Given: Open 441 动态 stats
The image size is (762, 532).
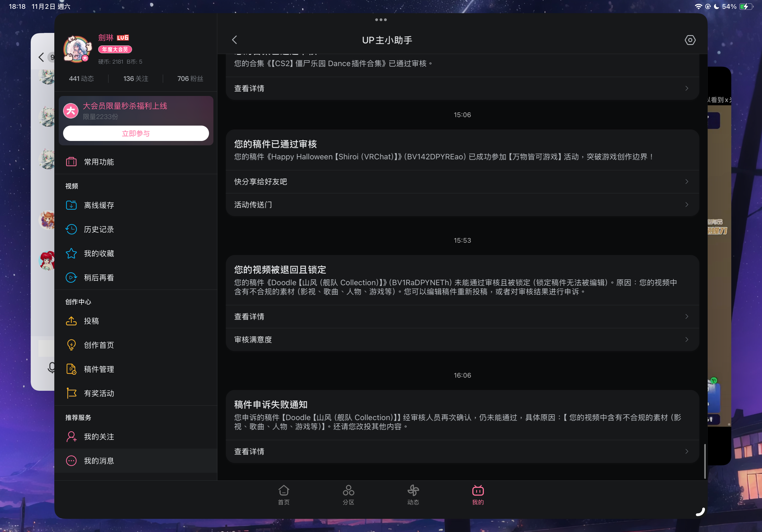Looking at the screenshot, I should (x=81, y=79).
